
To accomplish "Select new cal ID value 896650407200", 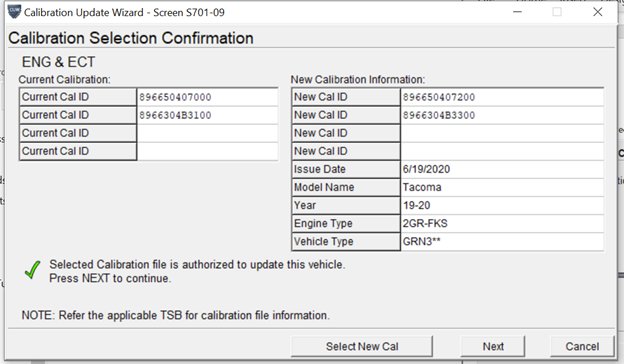I will pos(439,97).
